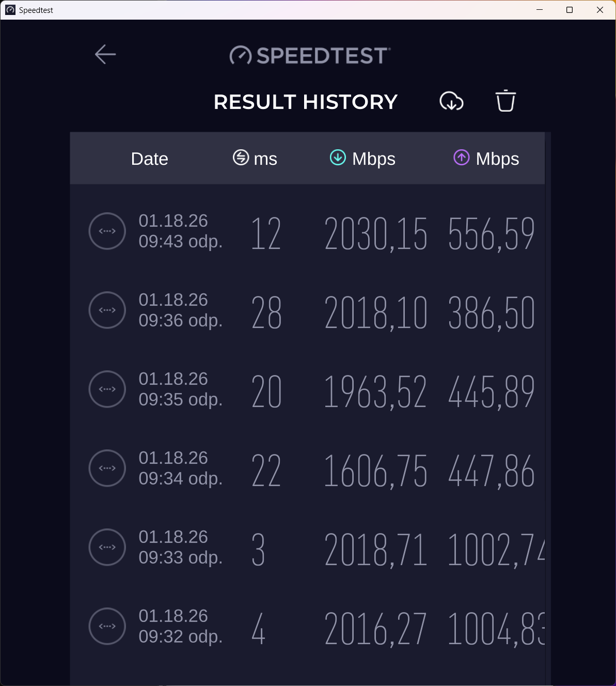The image size is (616, 686).
Task: Click the 1963,52 download speed value
Action: point(375,392)
